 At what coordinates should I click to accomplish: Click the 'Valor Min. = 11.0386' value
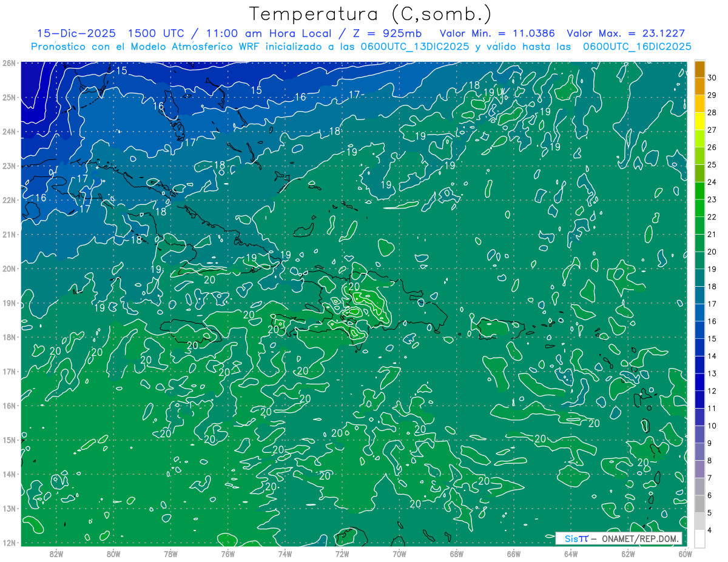coord(497,33)
